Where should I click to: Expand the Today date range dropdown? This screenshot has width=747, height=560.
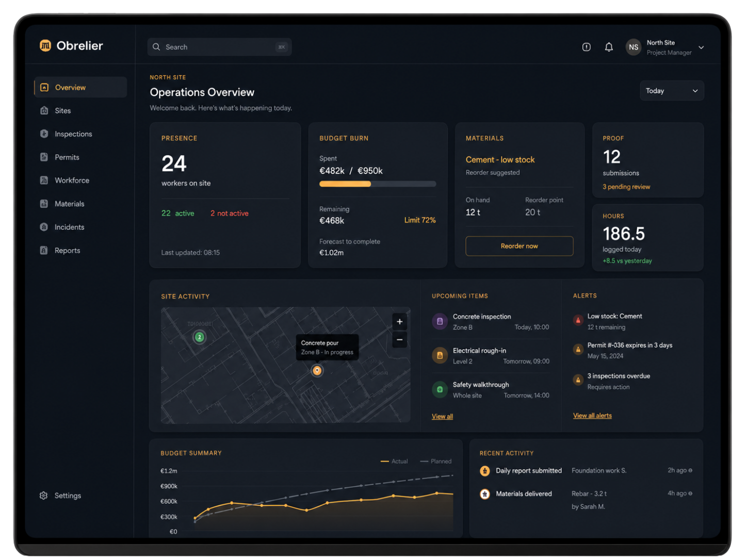(672, 91)
